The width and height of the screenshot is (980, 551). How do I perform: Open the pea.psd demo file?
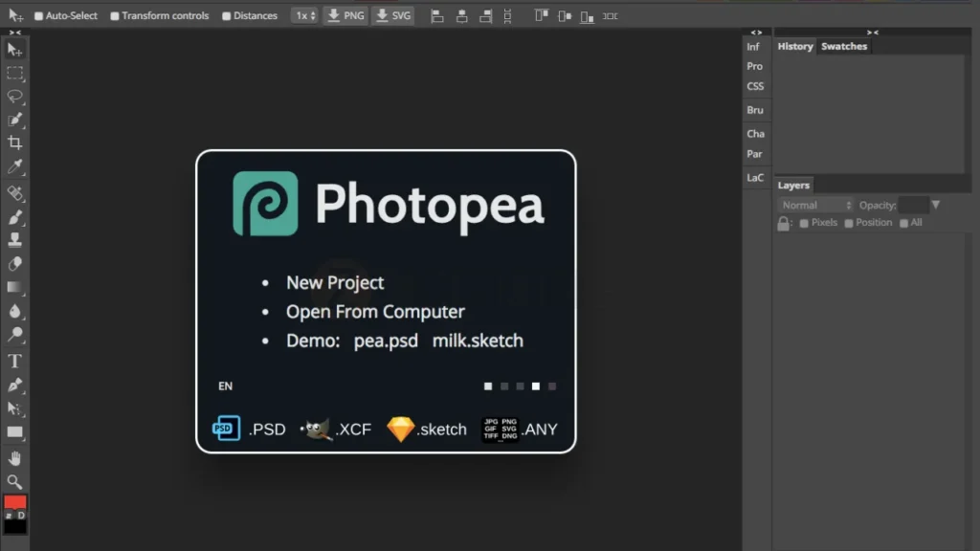pyautogui.click(x=386, y=341)
